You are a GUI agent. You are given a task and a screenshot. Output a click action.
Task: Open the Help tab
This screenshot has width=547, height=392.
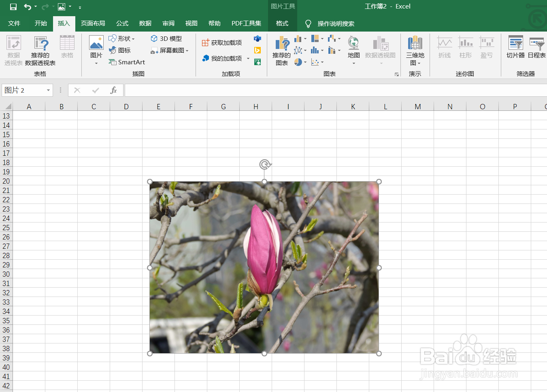tap(215, 23)
